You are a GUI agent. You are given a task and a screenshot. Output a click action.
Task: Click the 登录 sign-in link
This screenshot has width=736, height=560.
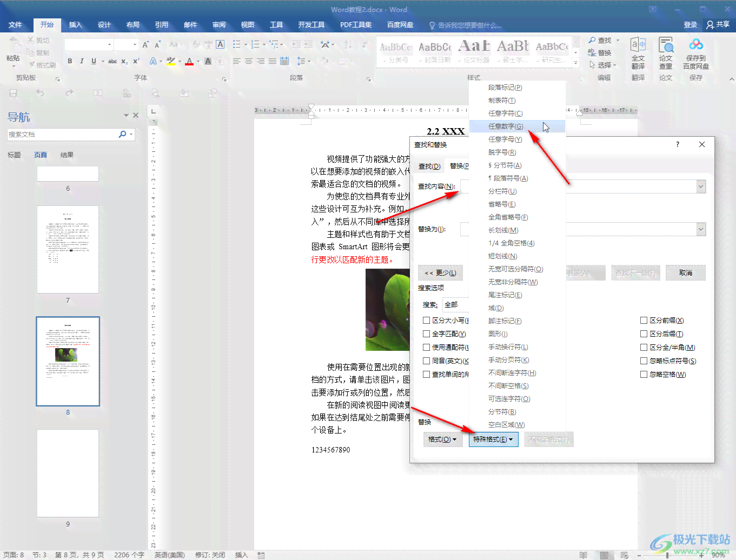tap(691, 25)
